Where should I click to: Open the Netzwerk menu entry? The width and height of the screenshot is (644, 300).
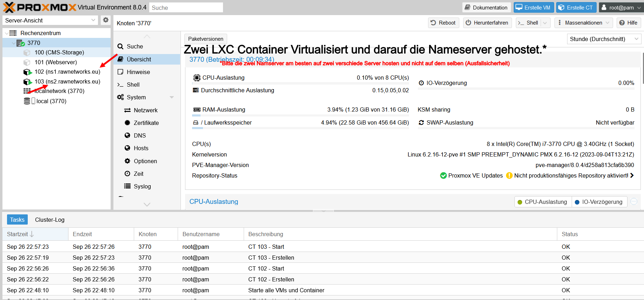(x=147, y=110)
